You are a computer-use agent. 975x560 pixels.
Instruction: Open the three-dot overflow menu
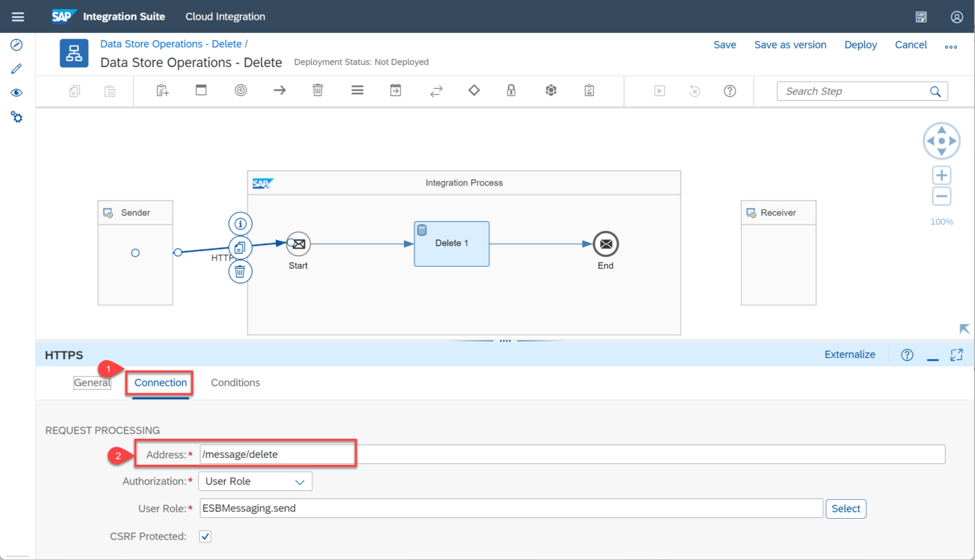[x=951, y=47]
